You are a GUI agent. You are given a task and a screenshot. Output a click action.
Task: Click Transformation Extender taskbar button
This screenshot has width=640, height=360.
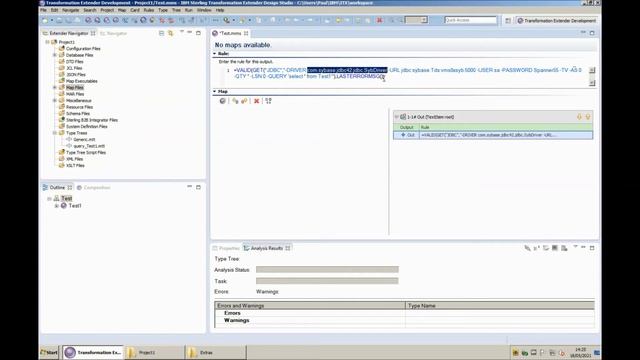point(93,352)
